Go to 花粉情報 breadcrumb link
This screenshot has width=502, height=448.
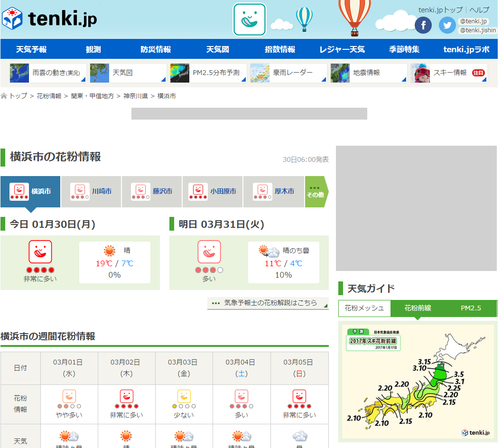pyautogui.click(x=49, y=96)
